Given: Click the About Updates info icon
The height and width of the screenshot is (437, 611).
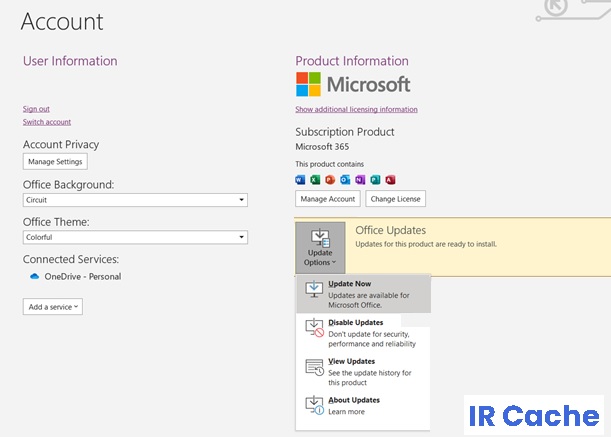Looking at the screenshot, I should coord(314,405).
